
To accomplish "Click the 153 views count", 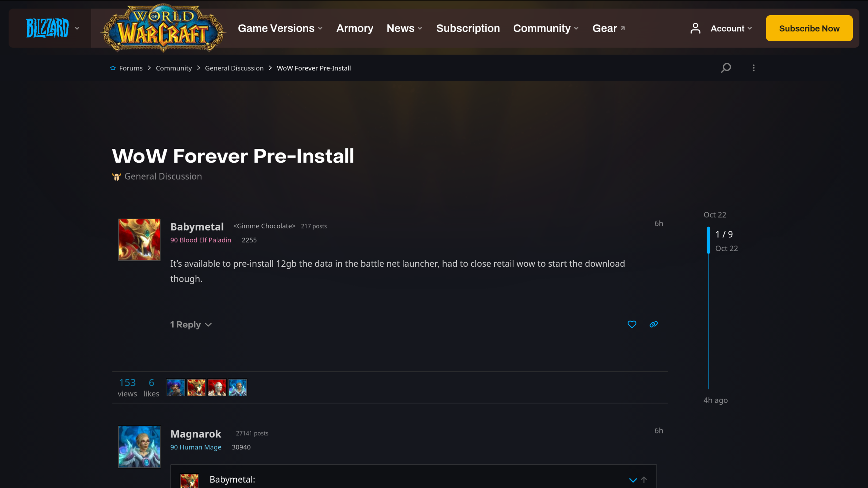I will (x=127, y=387).
